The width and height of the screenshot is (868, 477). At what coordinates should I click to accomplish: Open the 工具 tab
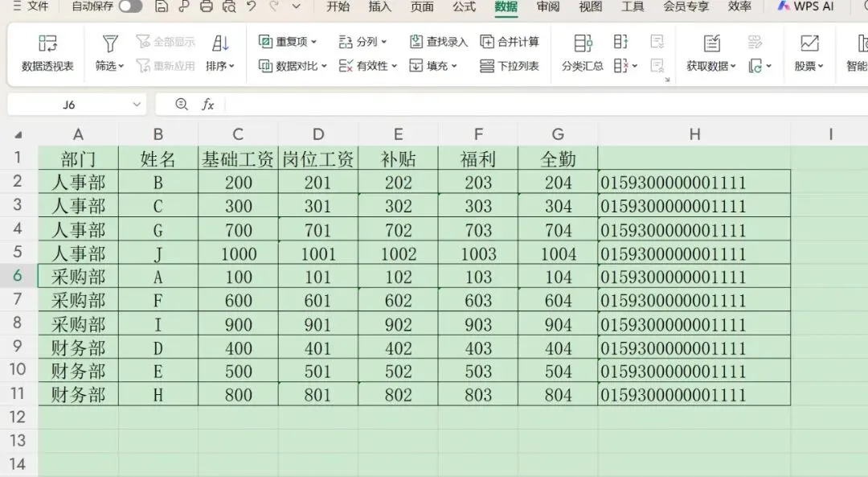633,6
